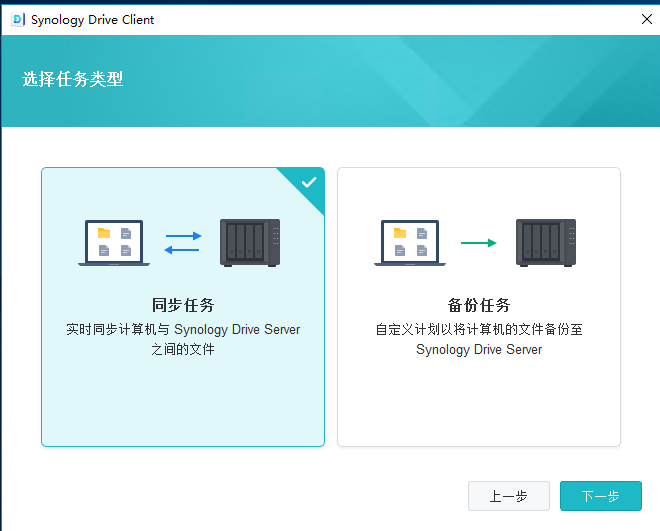Click the 同步任务 title text
Screen dimensions: 660x531
[183, 305]
